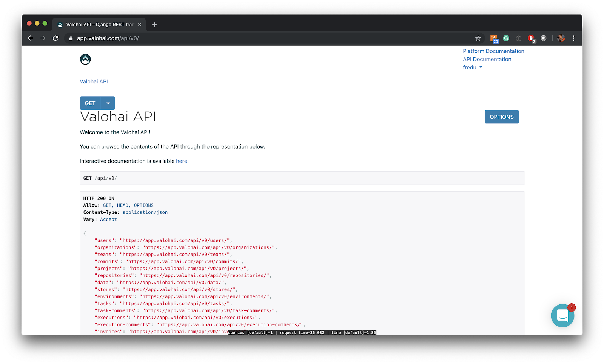Open the Chrome profile avatar
The height and width of the screenshot is (364, 604).
561,38
